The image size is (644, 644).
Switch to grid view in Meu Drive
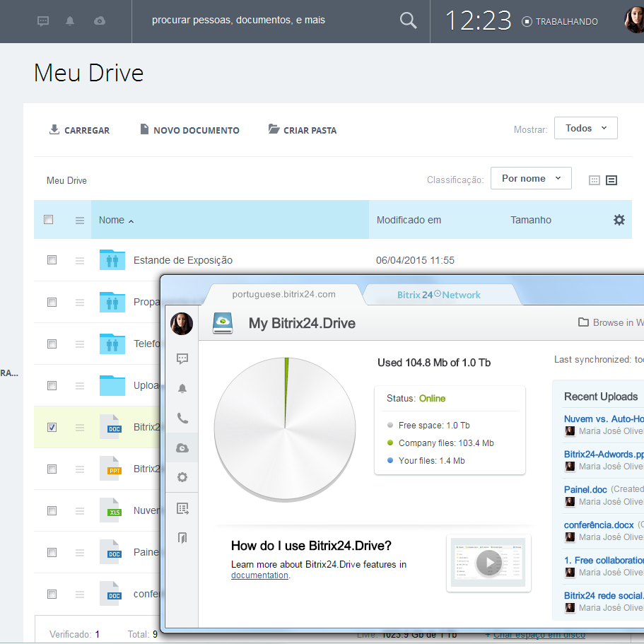pyautogui.click(x=593, y=180)
